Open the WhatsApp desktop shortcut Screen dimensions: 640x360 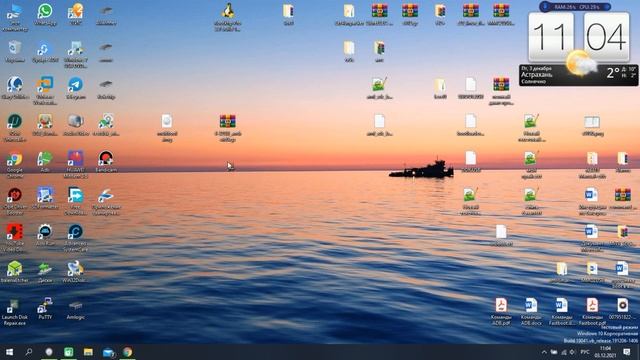(x=45, y=15)
